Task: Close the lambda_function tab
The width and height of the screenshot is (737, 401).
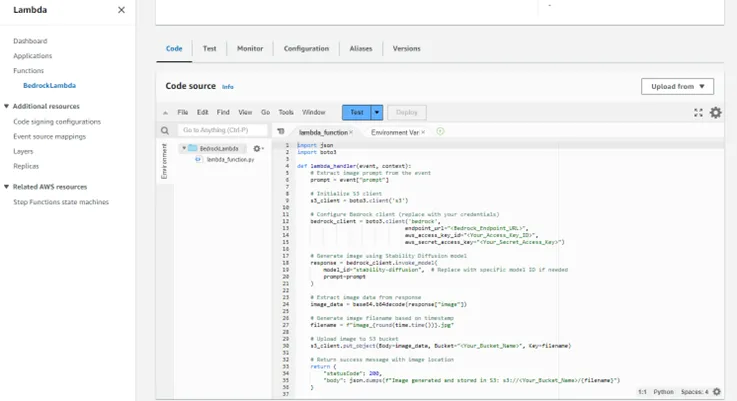Action: click(x=351, y=133)
